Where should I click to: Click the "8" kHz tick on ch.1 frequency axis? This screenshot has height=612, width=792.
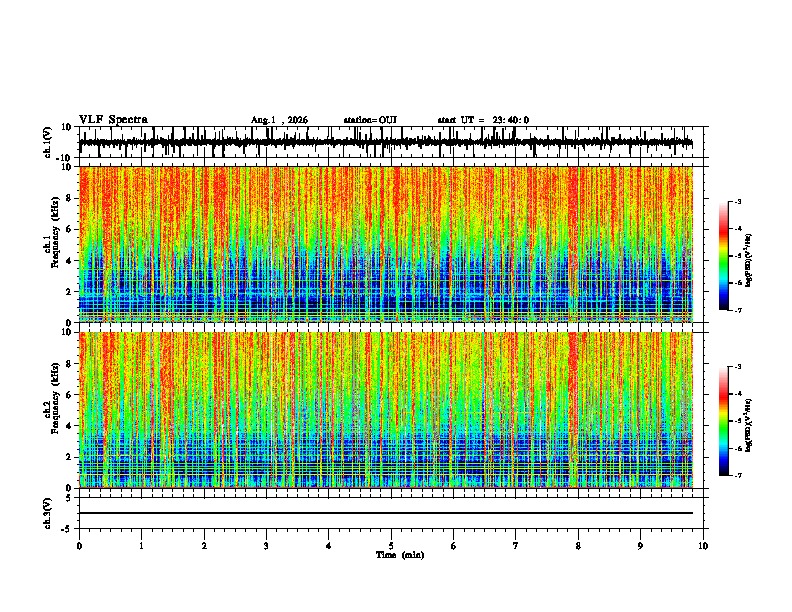click(69, 198)
